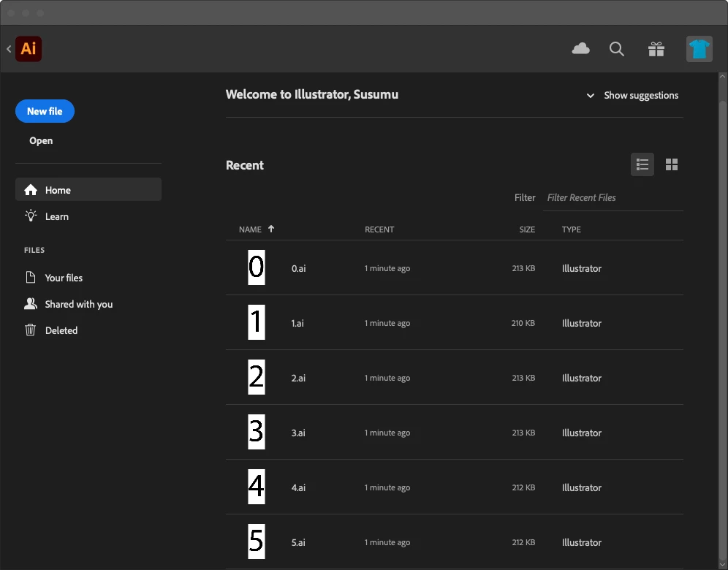Click the 212 KB size in 5.ai row
Screen dimensions: 728x570
point(524,542)
